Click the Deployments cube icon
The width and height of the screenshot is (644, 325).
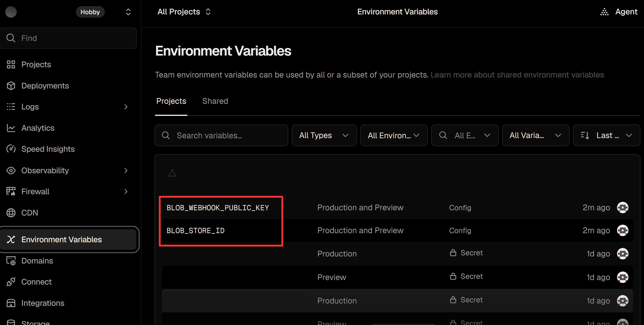pyautogui.click(x=11, y=86)
